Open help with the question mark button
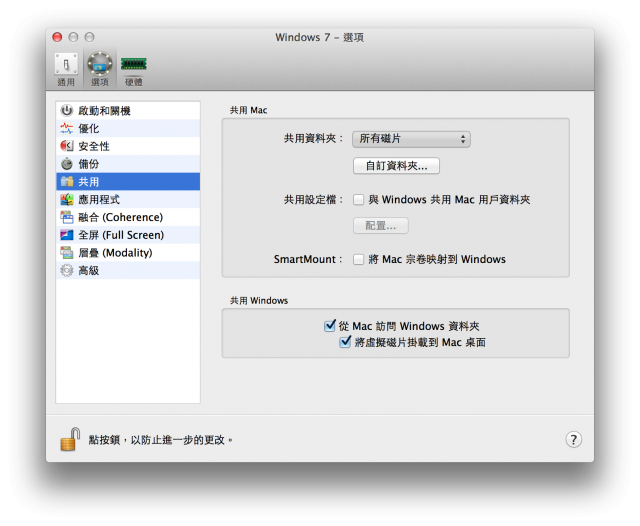Screen dimensions: 640x526 tap(573, 439)
